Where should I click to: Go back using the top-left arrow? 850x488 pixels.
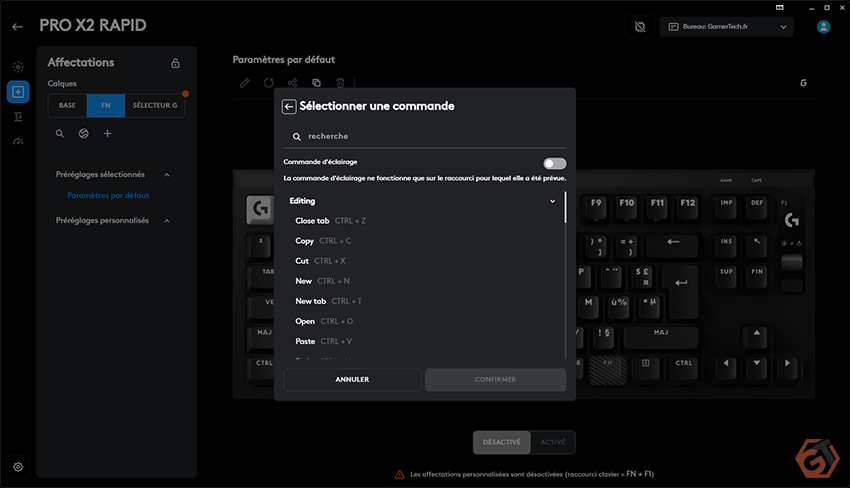pyautogui.click(x=17, y=26)
